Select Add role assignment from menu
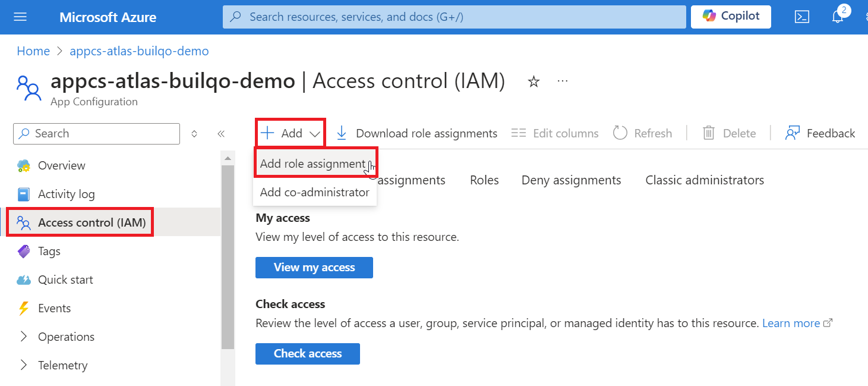Image resolution: width=868 pixels, height=386 pixels. point(313,164)
